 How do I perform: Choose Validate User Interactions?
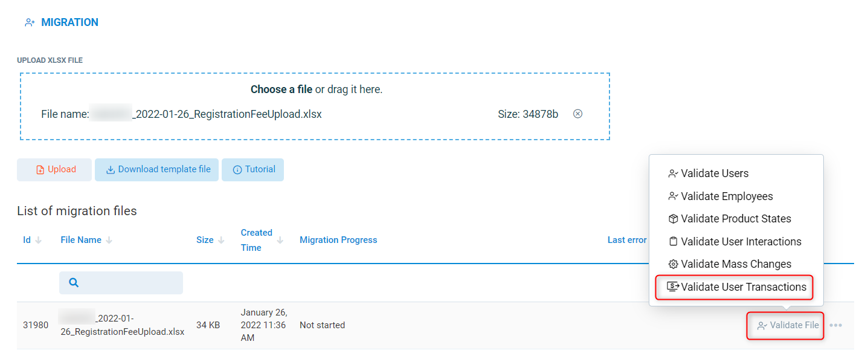point(741,242)
